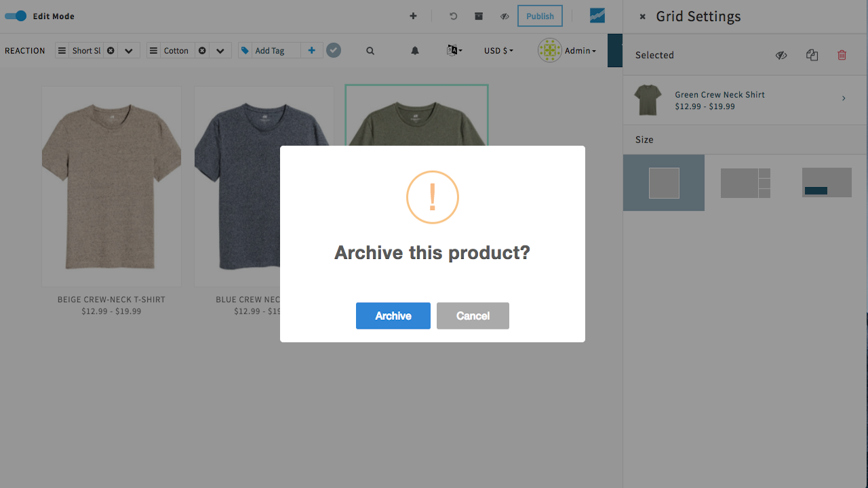Click the archive box icon in toolbar
The width and height of the screenshot is (868, 488).
pos(479,16)
